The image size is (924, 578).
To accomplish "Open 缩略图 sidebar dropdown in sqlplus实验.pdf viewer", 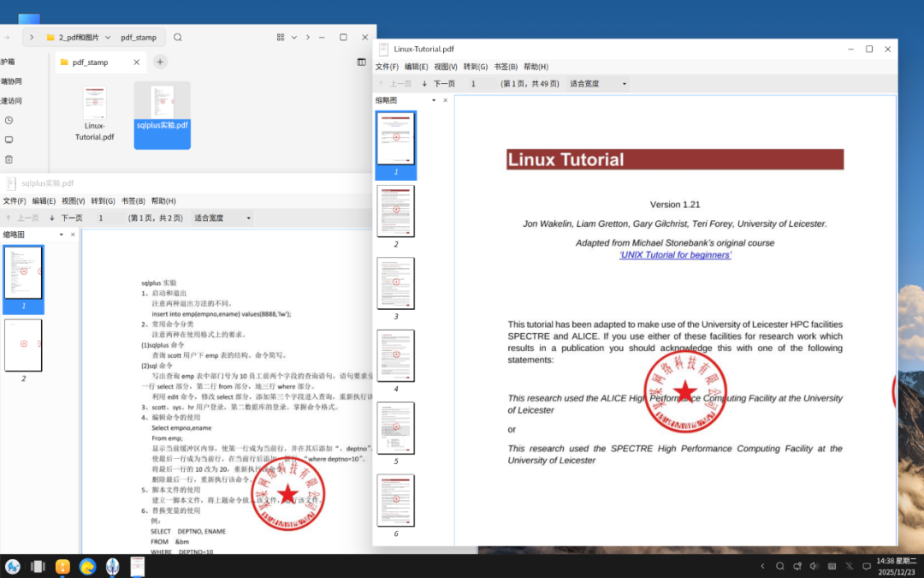I will (62, 235).
